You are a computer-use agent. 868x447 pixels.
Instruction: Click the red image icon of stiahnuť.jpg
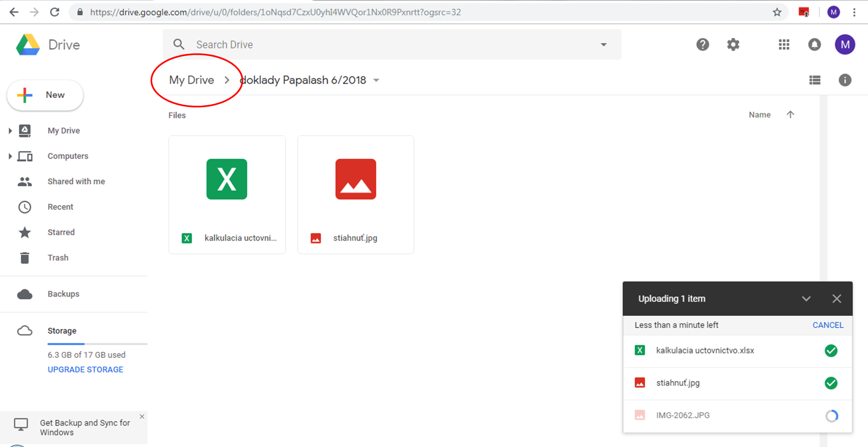355,179
